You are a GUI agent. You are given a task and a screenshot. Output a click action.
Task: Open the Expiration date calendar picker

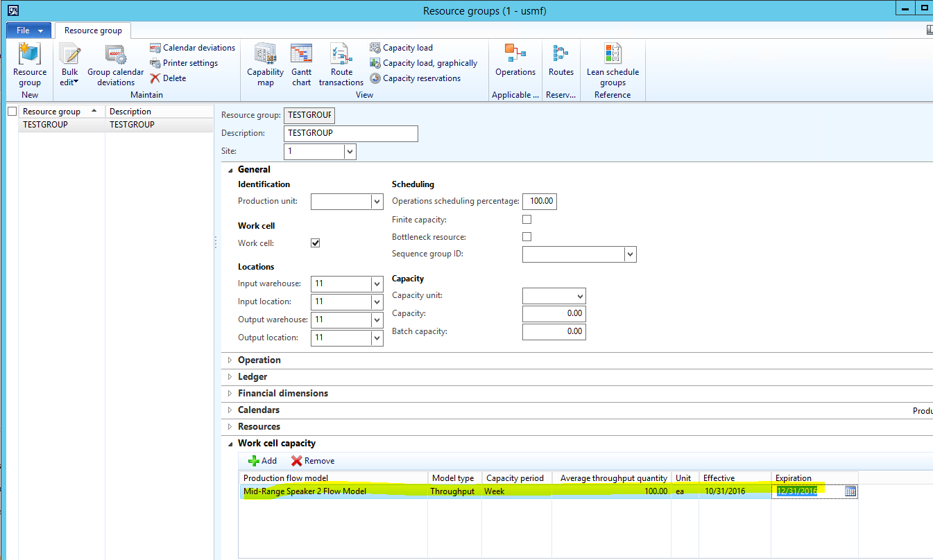pos(850,491)
